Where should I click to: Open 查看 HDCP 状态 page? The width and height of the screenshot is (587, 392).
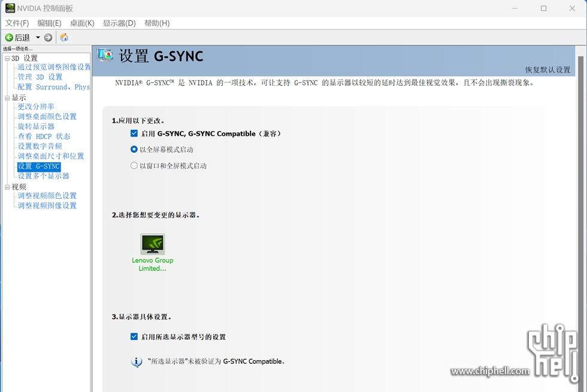[x=44, y=136]
